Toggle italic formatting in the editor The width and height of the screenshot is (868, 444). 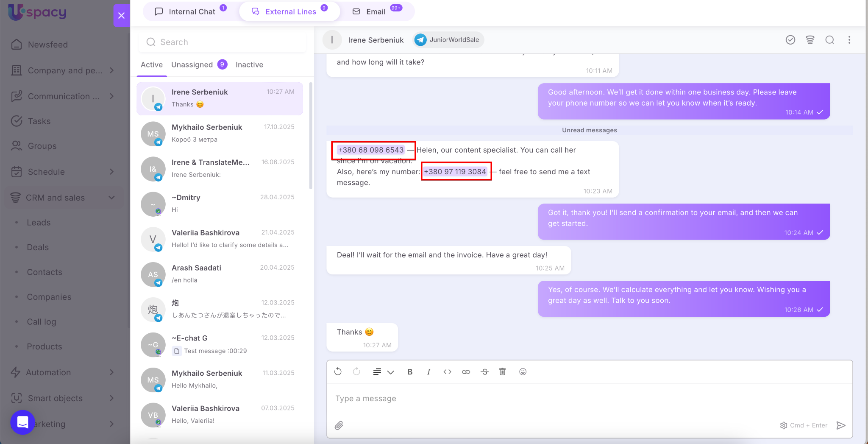tap(428, 372)
